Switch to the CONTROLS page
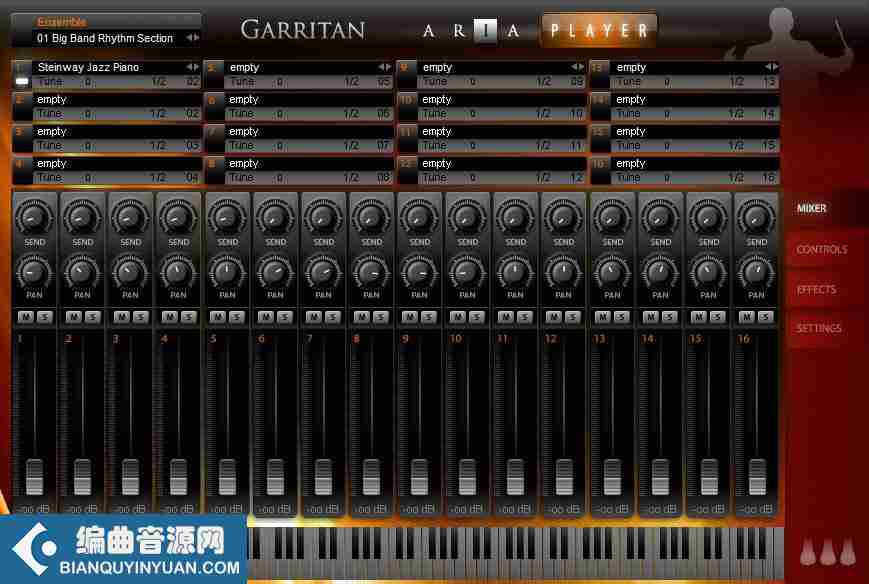 (x=822, y=249)
